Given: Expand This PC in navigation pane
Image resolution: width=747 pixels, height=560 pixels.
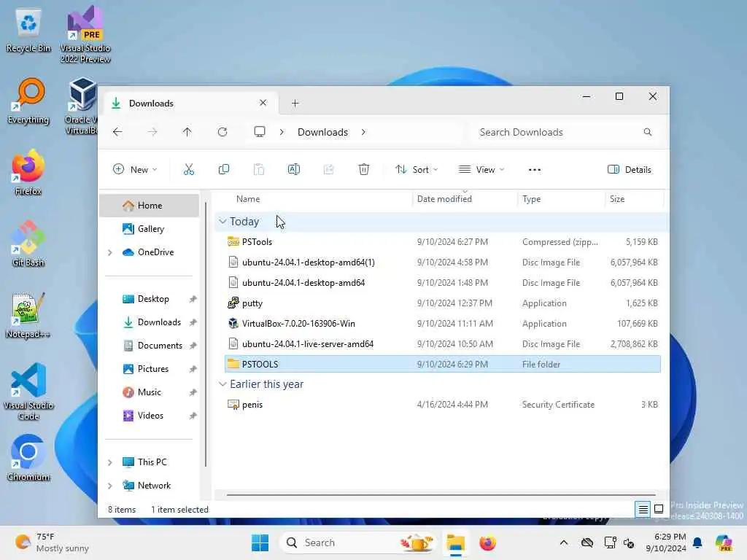Looking at the screenshot, I should 110,462.
